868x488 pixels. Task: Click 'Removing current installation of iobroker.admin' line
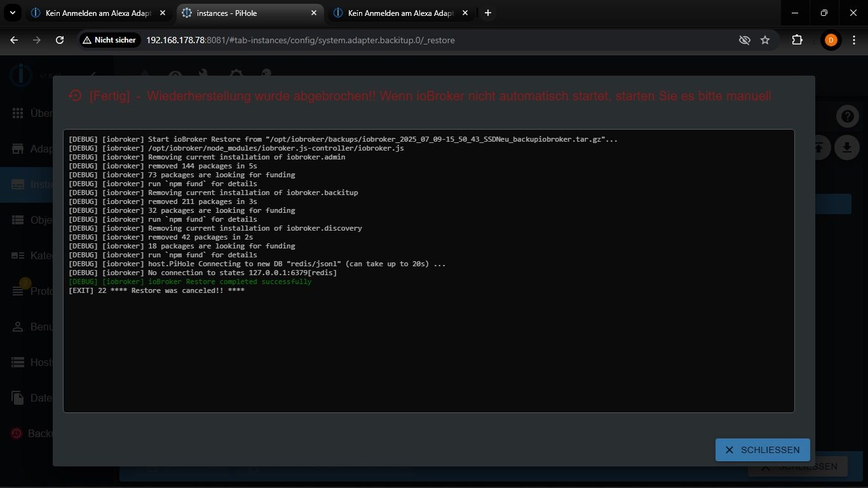[x=207, y=157]
